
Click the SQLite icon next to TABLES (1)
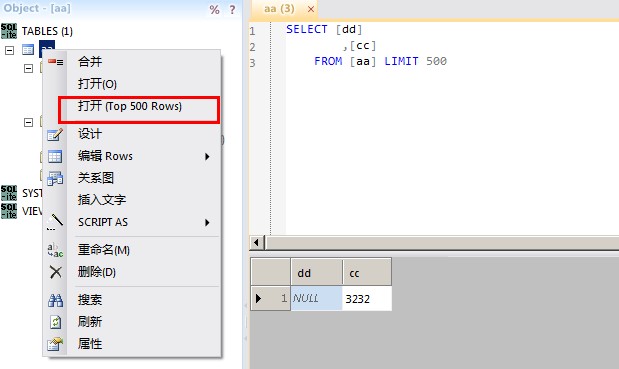point(9,31)
